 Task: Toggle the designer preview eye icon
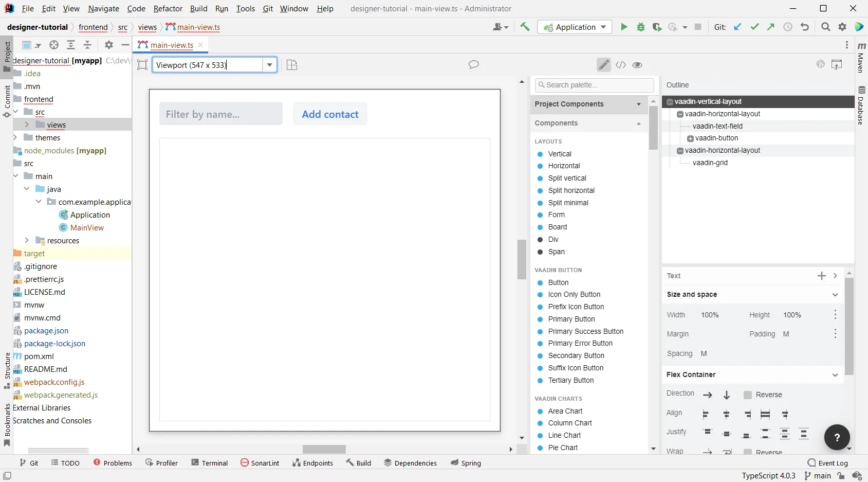[x=637, y=65]
